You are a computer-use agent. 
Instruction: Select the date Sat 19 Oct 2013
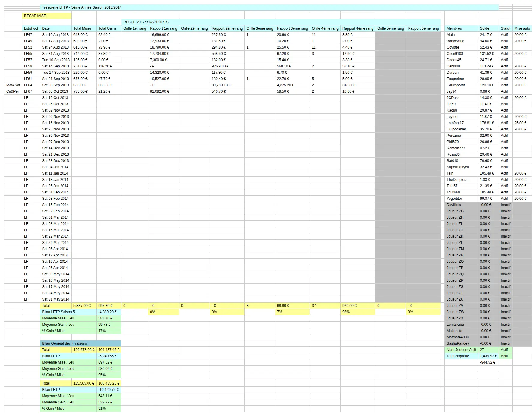(x=55, y=98)
